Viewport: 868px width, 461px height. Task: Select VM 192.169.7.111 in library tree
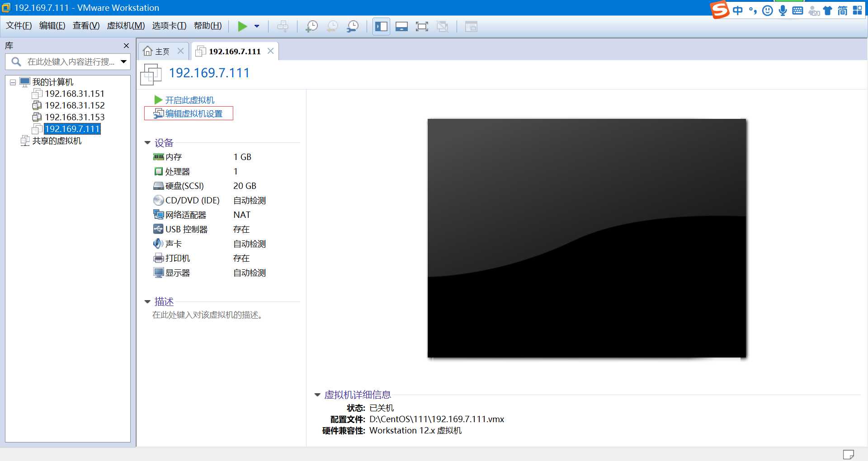72,129
